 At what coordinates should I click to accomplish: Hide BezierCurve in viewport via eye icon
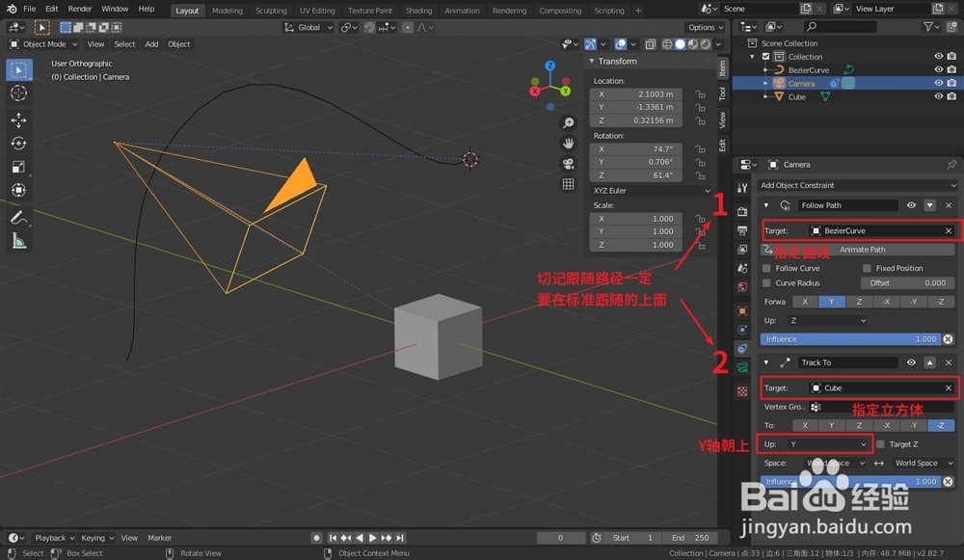938,70
